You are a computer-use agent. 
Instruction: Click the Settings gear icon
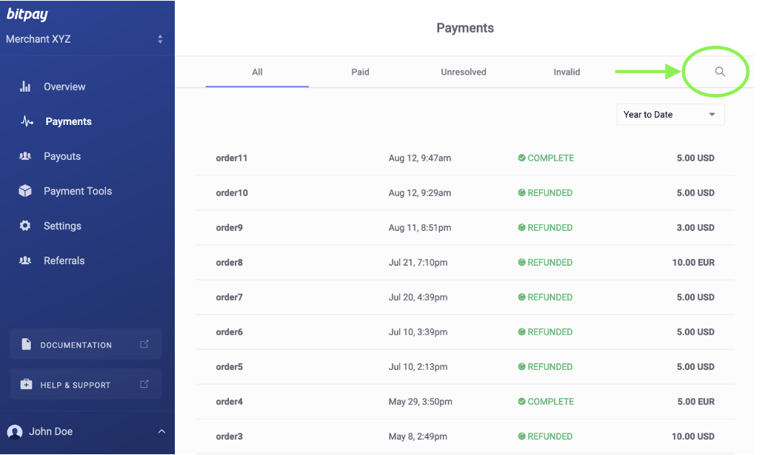[25, 226]
